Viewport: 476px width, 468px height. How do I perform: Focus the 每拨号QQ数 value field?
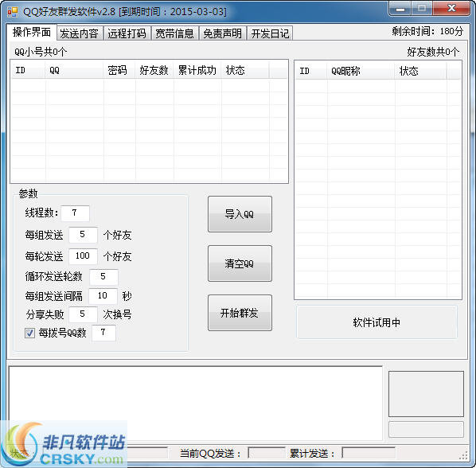103,333
